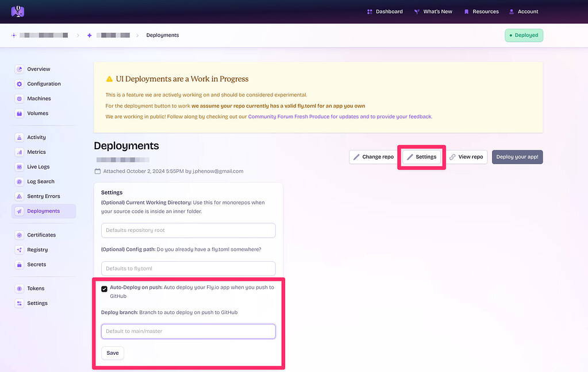Screen dimensions: 588x372
Task: Open Live Logs from the sidebar icon
Action: pos(19,166)
